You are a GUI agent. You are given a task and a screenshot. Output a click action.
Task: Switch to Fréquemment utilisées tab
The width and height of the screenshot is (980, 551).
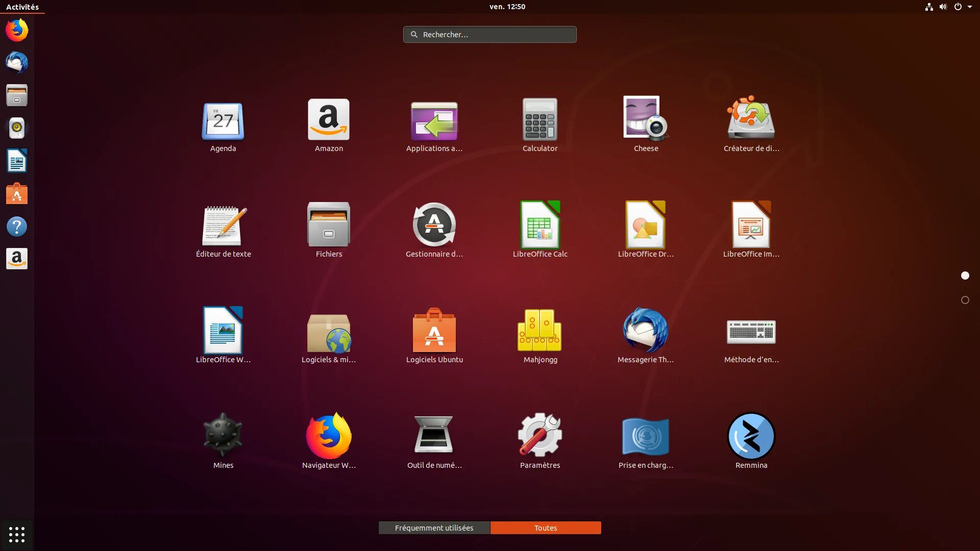click(x=434, y=528)
